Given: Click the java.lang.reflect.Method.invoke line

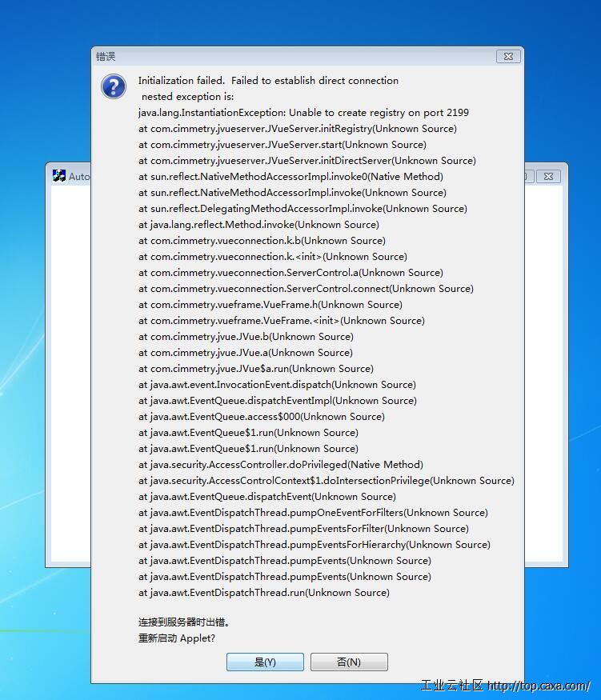Looking at the screenshot, I should [x=258, y=225].
